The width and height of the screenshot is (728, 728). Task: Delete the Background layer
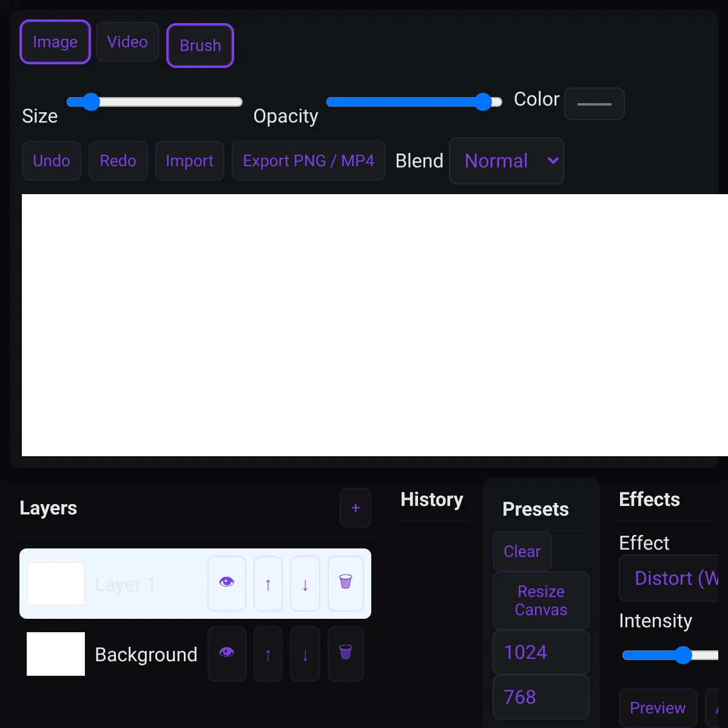(x=345, y=654)
